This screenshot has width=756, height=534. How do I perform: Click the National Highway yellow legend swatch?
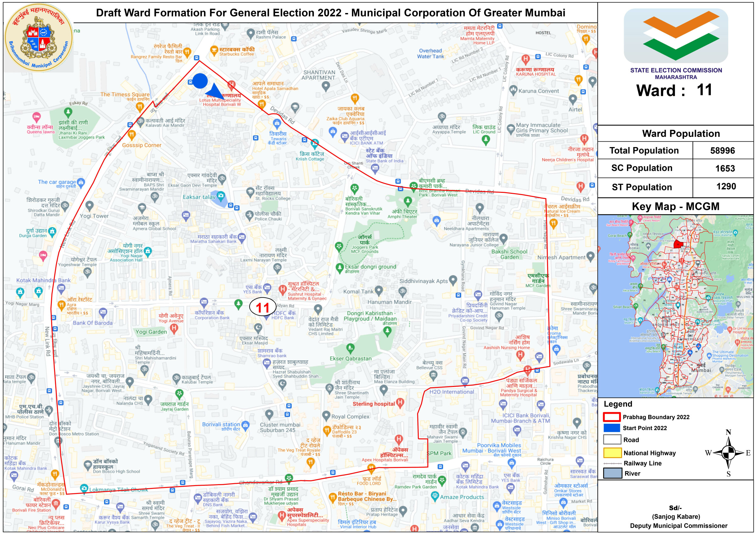(x=612, y=453)
